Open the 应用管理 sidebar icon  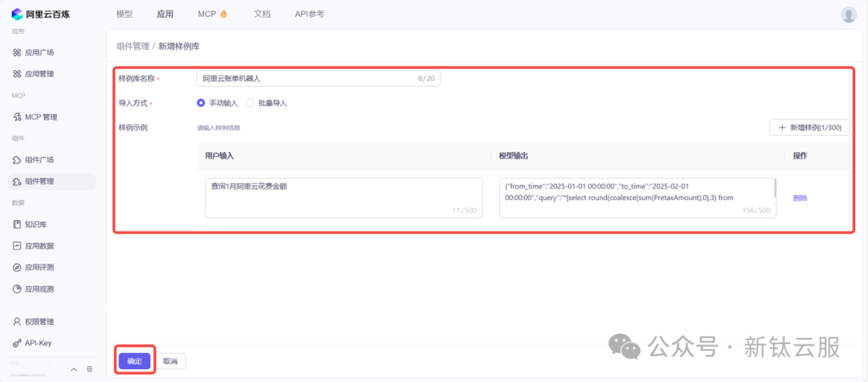[17, 74]
